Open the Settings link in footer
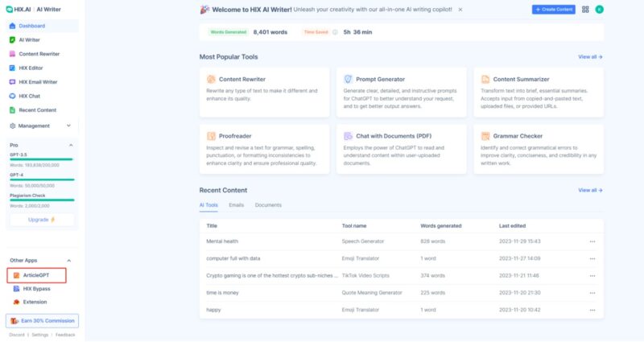 coord(39,335)
